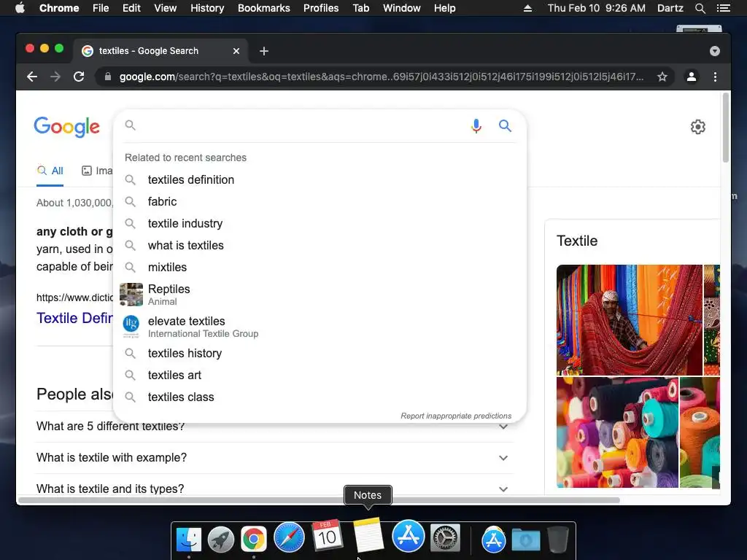Open the colorful thread spools thumbnail

[617, 432]
